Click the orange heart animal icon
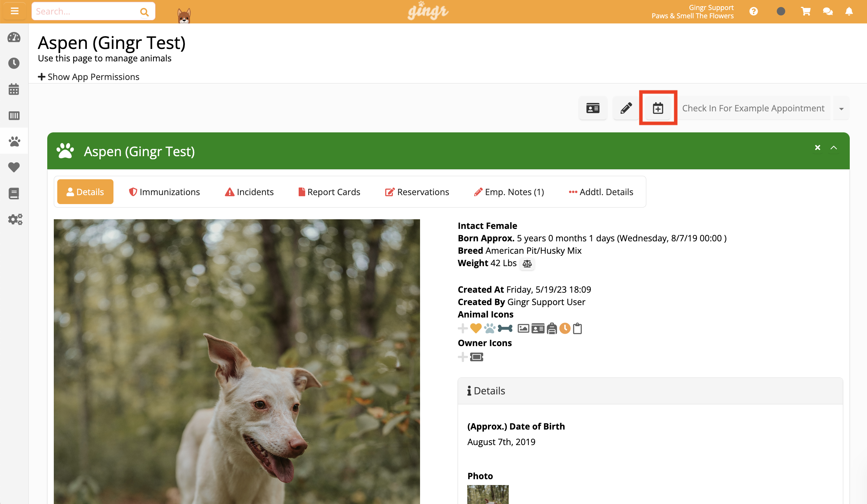 (x=476, y=329)
